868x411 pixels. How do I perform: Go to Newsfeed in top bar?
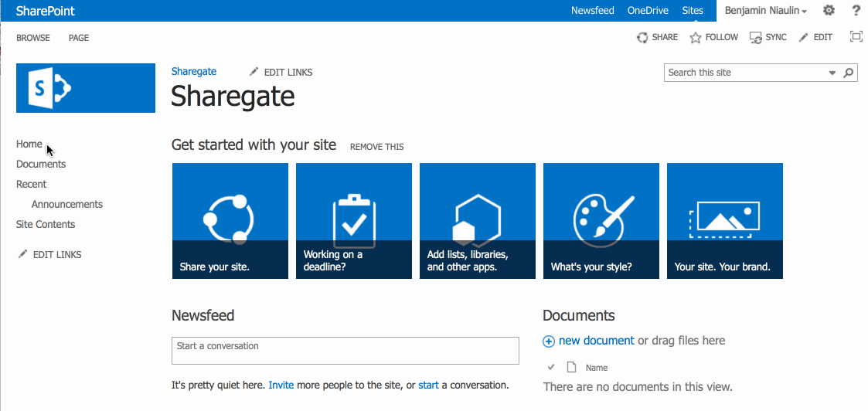[x=592, y=11]
